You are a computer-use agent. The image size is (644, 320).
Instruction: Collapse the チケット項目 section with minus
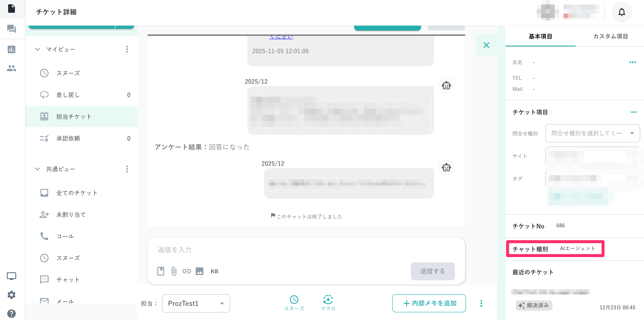[x=633, y=112]
